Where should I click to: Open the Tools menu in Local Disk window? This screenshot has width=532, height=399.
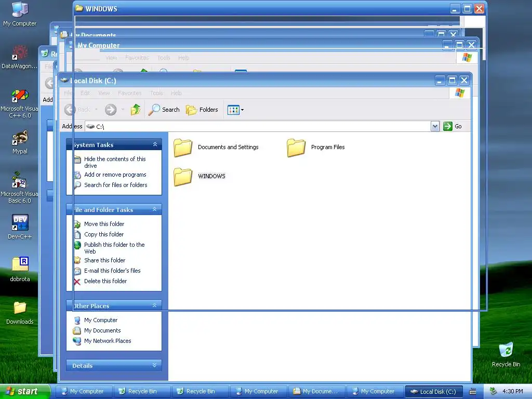pyautogui.click(x=156, y=93)
